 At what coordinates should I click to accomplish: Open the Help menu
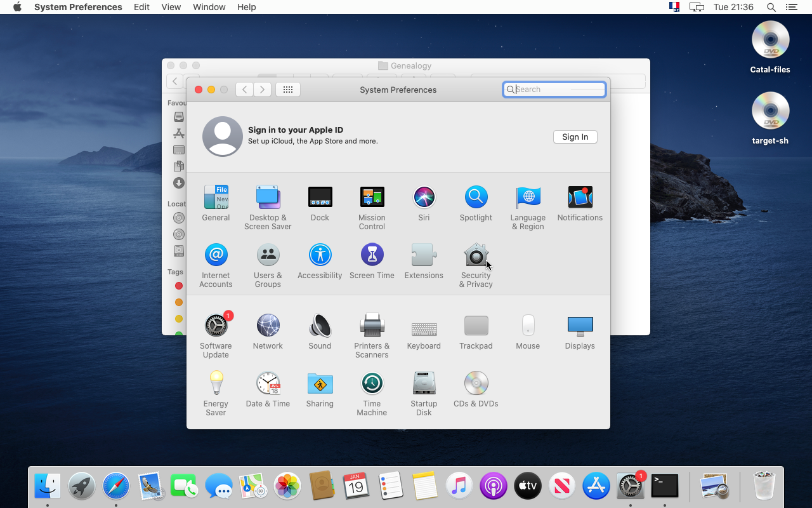click(247, 7)
